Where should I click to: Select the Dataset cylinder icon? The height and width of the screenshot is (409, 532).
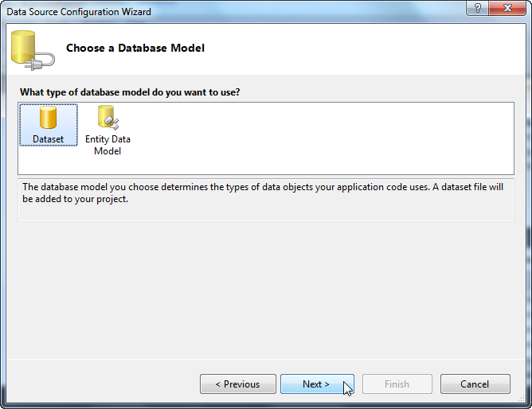pyautogui.click(x=48, y=117)
